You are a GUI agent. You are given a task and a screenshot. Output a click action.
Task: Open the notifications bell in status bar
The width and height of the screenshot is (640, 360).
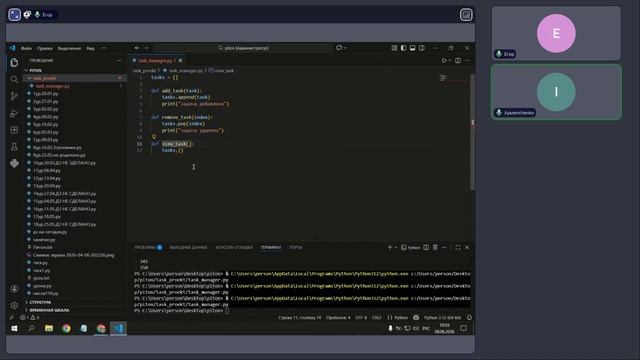coord(469,318)
